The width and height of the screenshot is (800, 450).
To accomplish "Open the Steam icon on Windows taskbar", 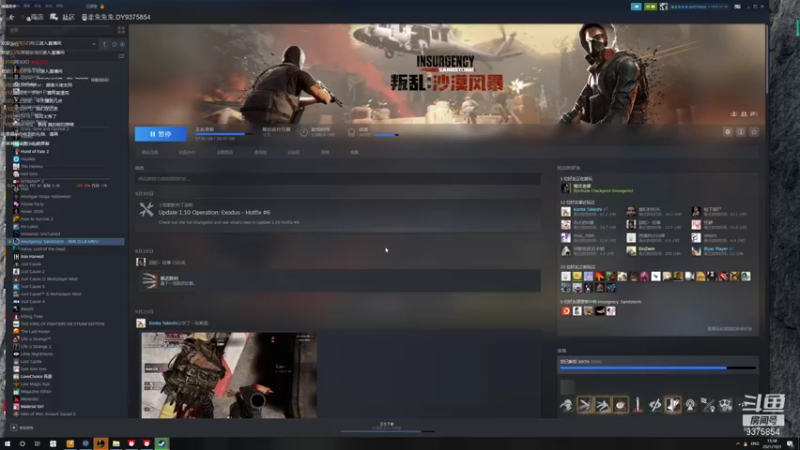I will coord(162,444).
